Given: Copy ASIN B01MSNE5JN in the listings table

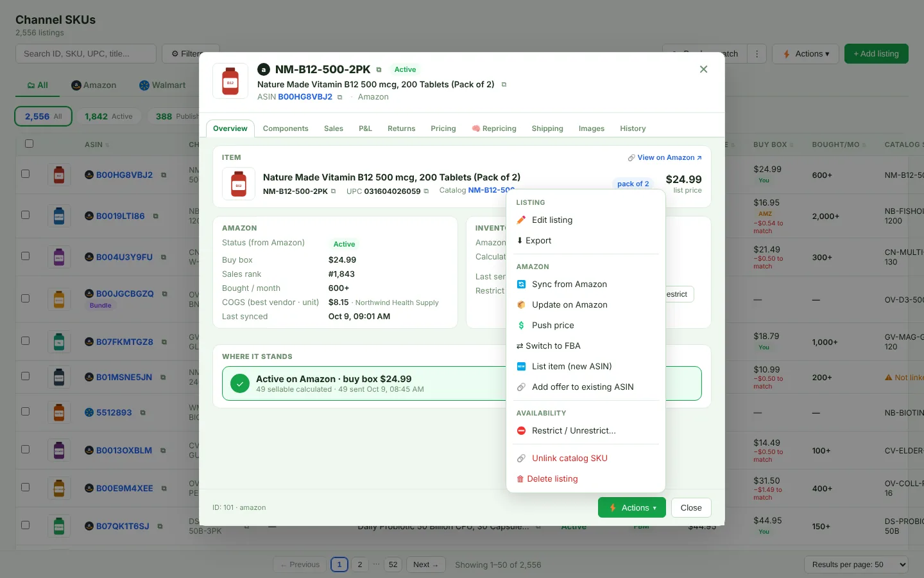Looking at the screenshot, I should 163,378.
